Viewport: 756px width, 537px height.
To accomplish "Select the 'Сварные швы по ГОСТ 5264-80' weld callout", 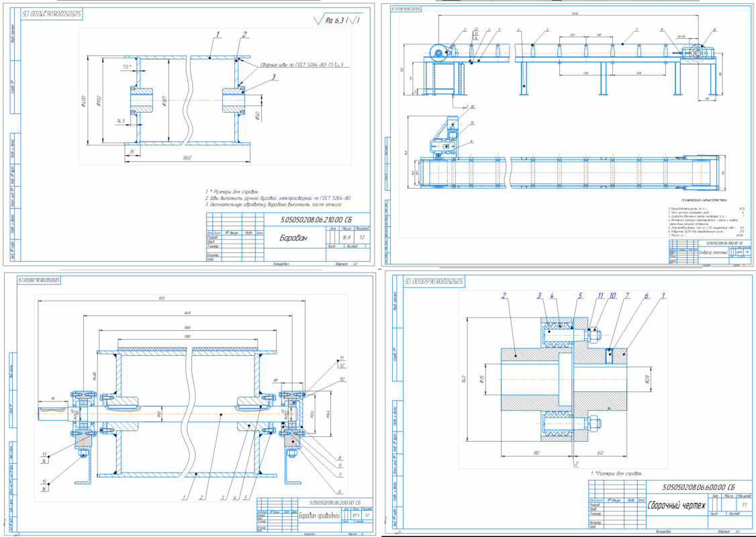I will point(302,64).
